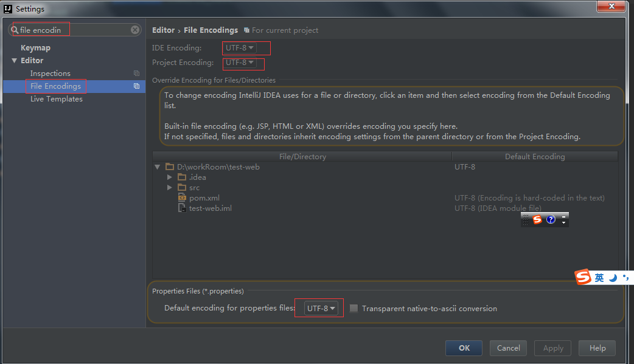Toggle Sogou English/Chinese mode indicator
Screen dimensions: 634x364
tap(599, 278)
